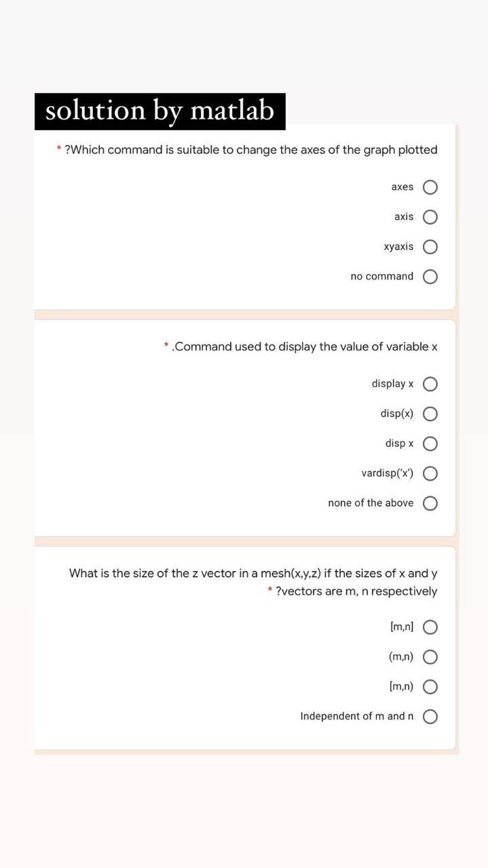Select "none of the above" option
488x868 pixels.
(430, 502)
